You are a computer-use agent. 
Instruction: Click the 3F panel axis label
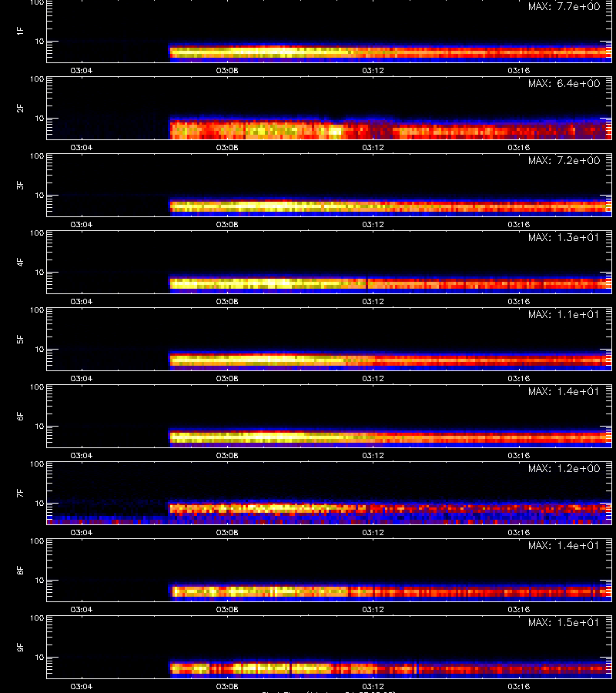pyautogui.click(x=20, y=185)
